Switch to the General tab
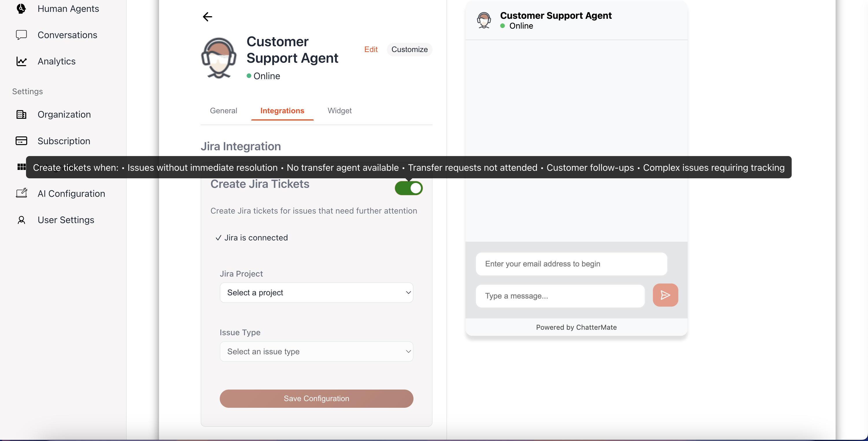This screenshot has width=868, height=441. point(224,110)
